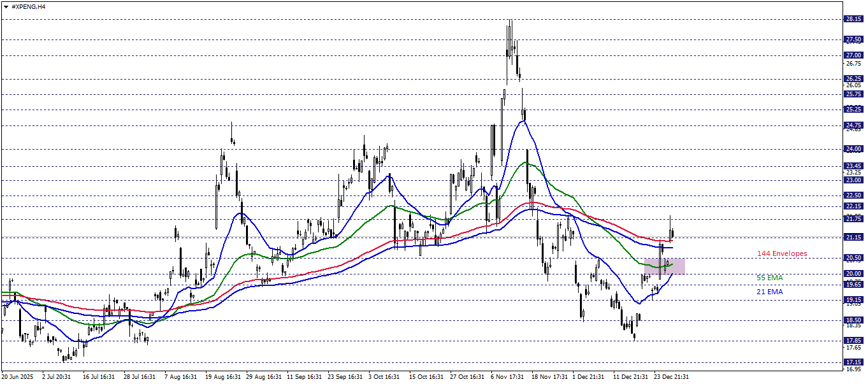Pick the 25.25 price level marker
Screen dimensions: 868x384
click(x=853, y=109)
